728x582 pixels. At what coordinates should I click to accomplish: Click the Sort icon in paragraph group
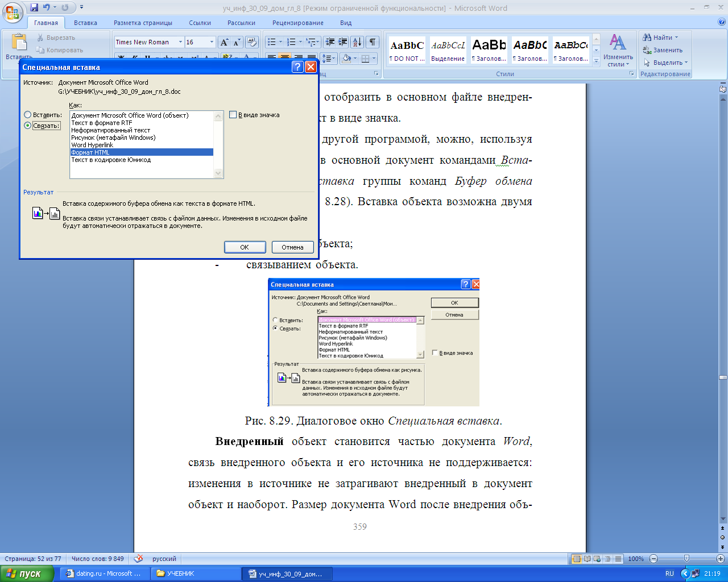[x=357, y=42]
